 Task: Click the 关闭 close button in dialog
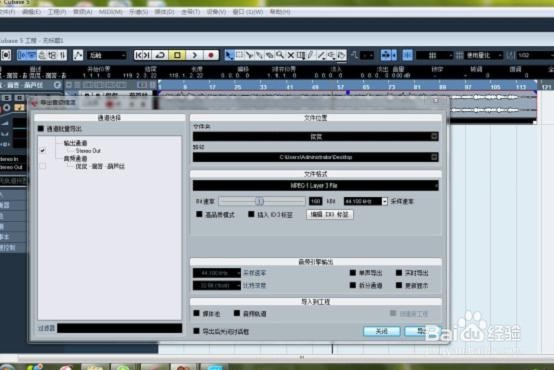382,331
